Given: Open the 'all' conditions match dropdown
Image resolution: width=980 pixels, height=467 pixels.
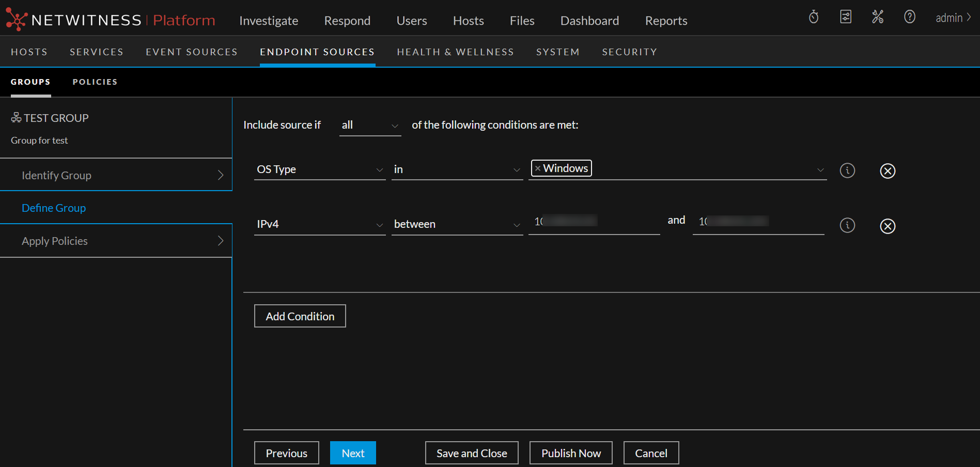Looking at the screenshot, I should (x=370, y=126).
